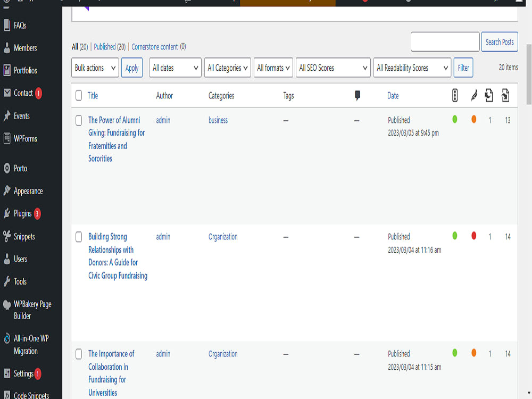This screenshot has width=532, height=399.
Task: Click admin author in Alumni Giving row
Action: [x=163, y=120]
